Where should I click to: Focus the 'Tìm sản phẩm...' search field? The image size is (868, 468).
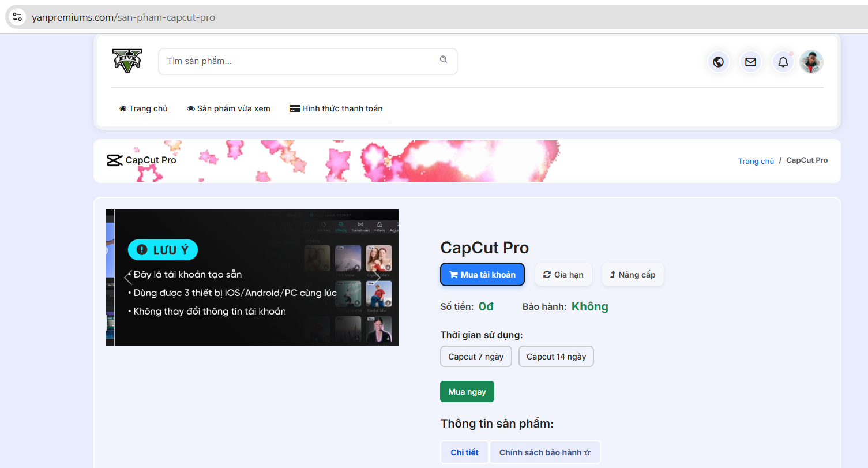pos(308,61)
